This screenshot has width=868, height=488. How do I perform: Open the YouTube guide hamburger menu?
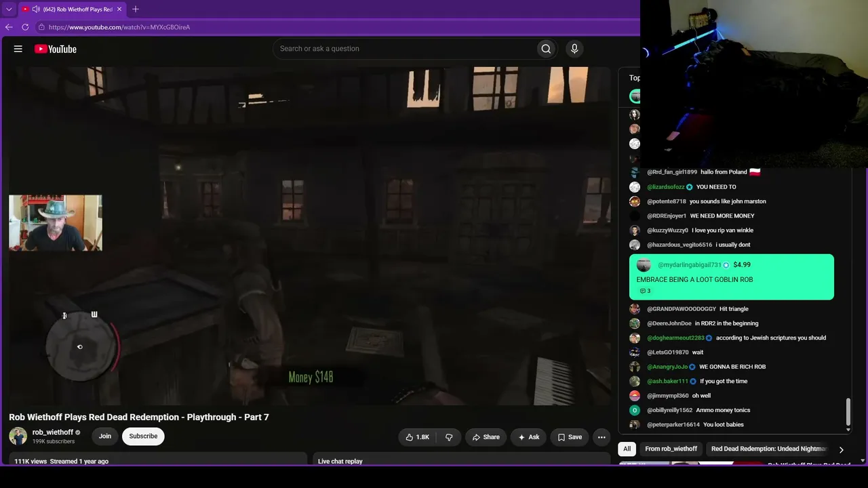coord(18,49)
